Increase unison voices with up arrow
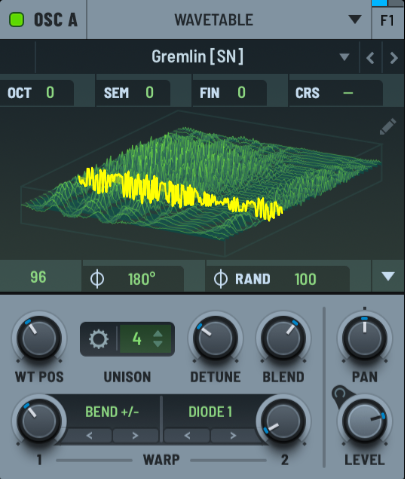The height and width of the screenshot is (479, 405). [x=158, y=334]
